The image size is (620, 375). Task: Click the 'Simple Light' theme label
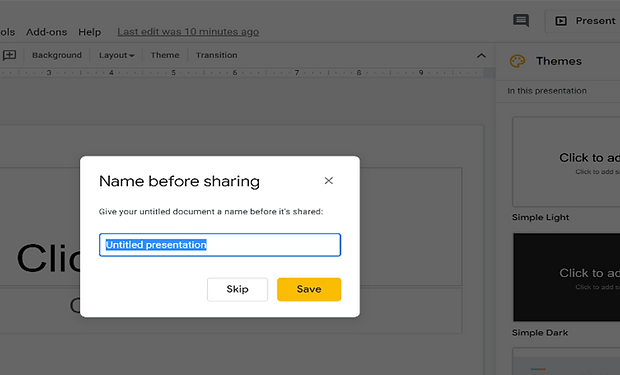click(541, 217)
